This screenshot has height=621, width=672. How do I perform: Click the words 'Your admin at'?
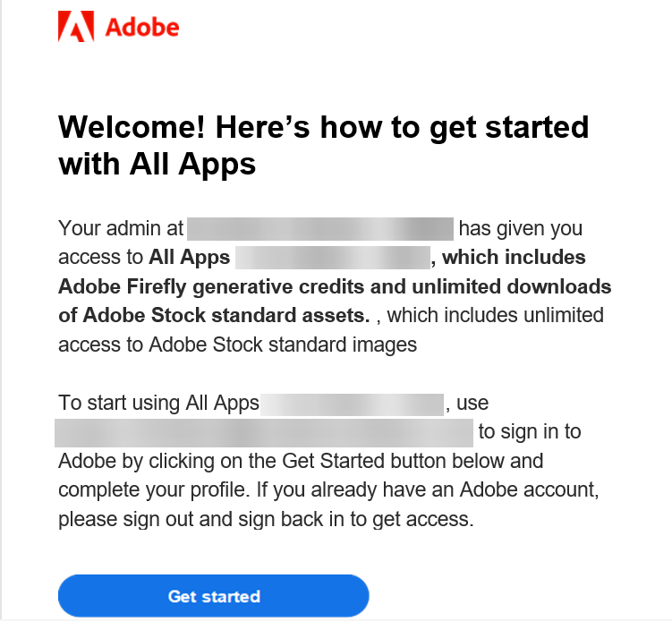coord(121,228)
